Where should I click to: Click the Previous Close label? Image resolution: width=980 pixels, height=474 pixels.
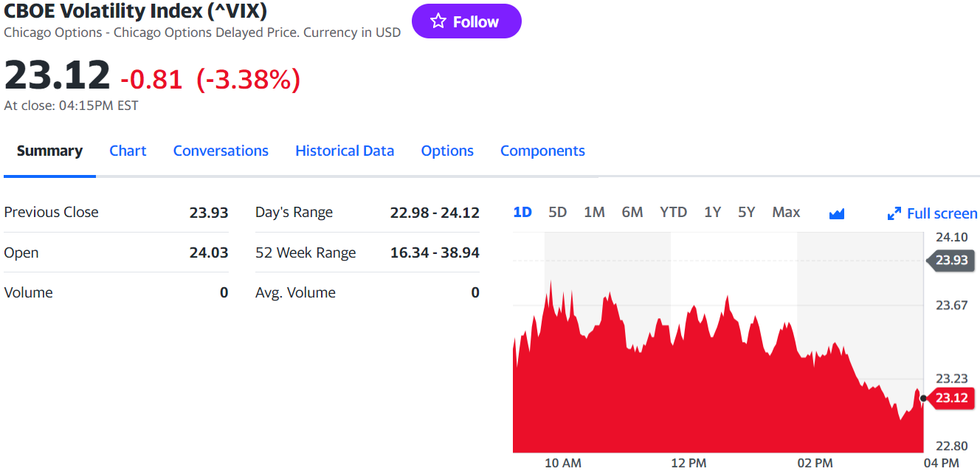(x=51, y=213)
